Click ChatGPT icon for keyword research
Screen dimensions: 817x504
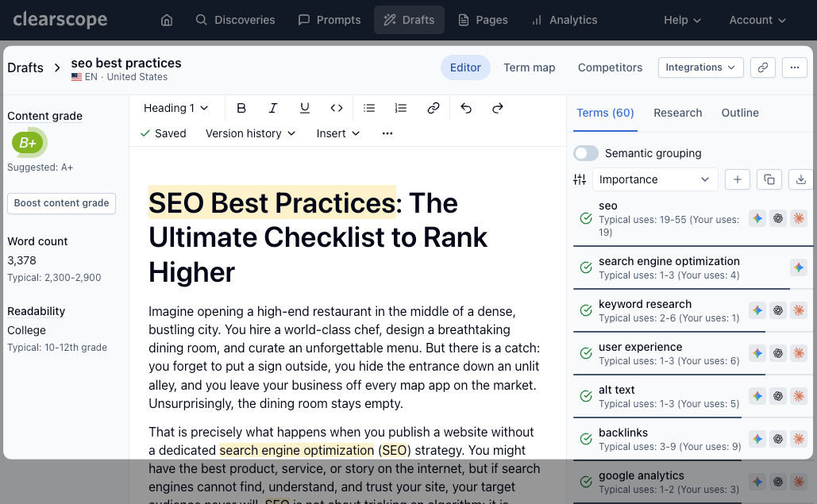[x=778, y=310]
